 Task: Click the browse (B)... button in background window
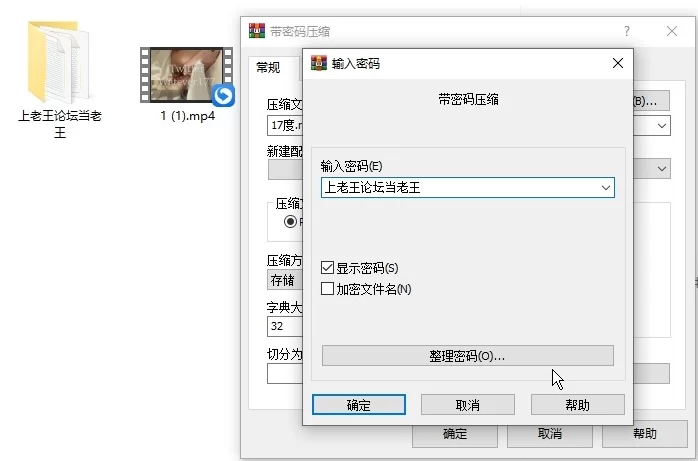[x=651, y=101]
